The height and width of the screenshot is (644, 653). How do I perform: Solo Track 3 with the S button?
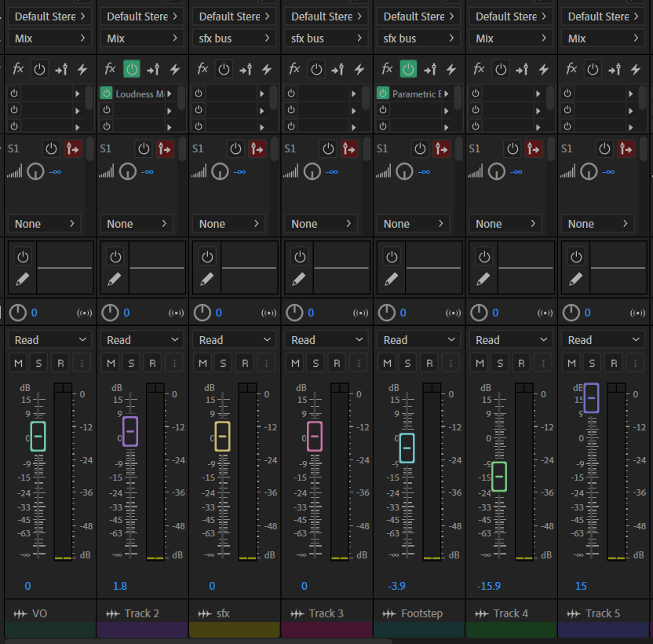pos(316,363)
